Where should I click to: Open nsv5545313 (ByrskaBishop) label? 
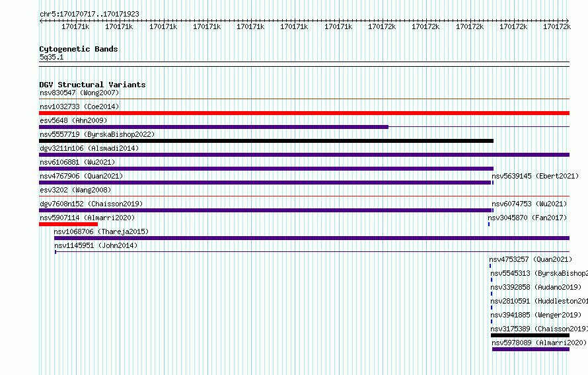[539, 273]
